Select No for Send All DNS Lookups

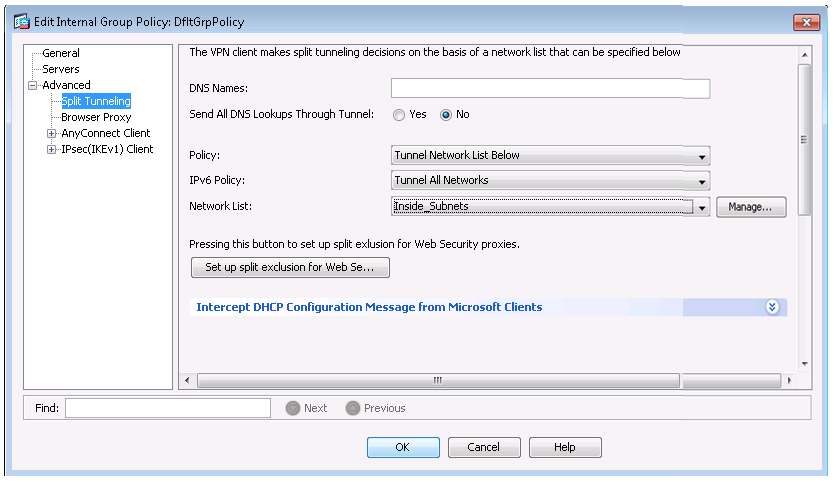click(446, 115)
